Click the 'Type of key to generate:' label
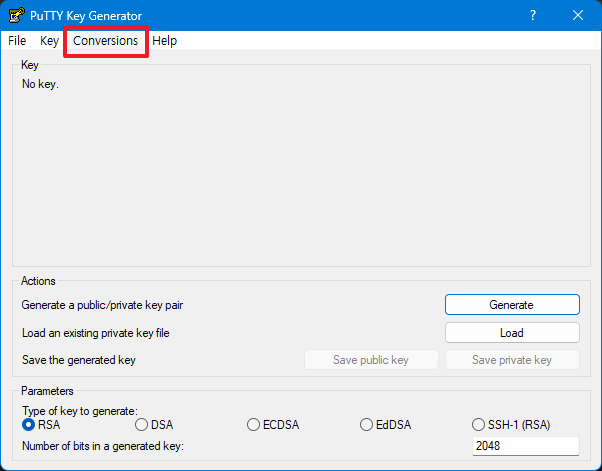The height and width of the screenshot is (471, 602). 80,411
